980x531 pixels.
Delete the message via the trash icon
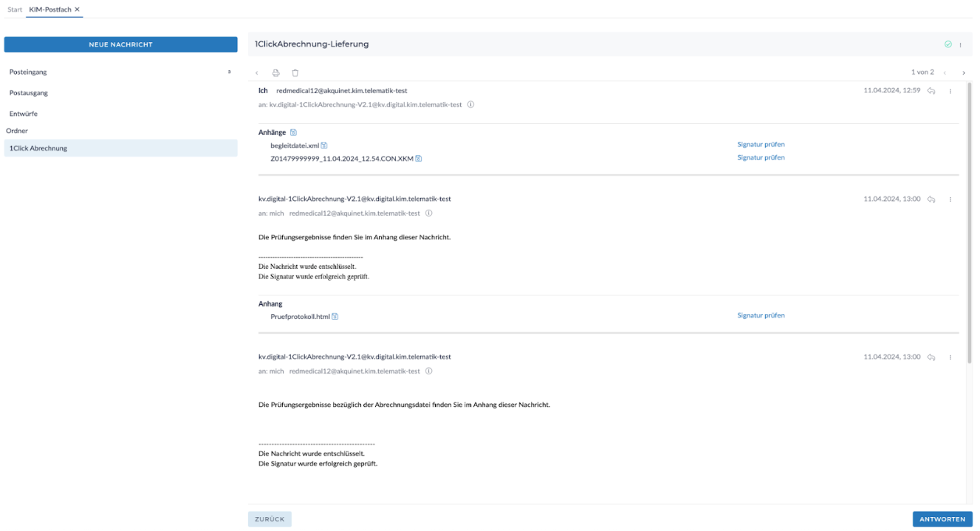click(295, 73)
